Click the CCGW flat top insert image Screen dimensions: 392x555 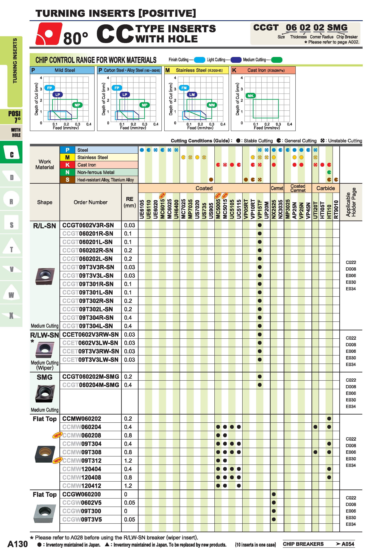pos(45,513)
